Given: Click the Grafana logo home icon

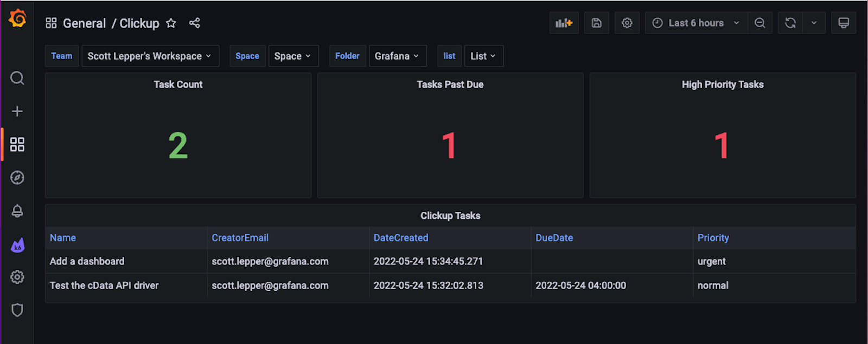Looking at the screenshot, I should coord(17,18).
